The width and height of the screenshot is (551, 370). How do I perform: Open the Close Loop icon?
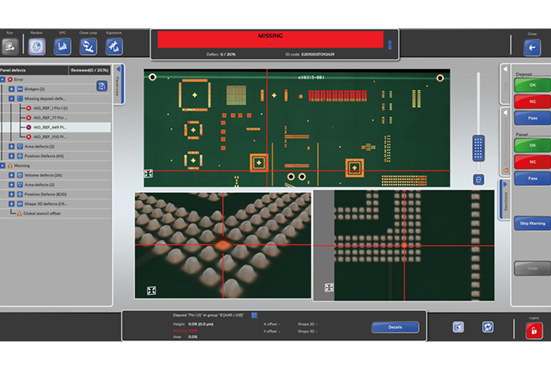(x=88, y=46)
